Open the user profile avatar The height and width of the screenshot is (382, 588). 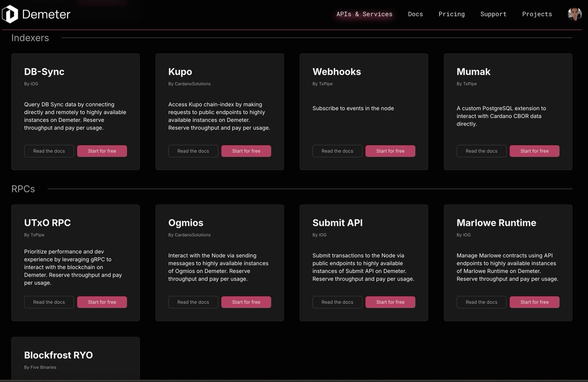tap(575, 14)
